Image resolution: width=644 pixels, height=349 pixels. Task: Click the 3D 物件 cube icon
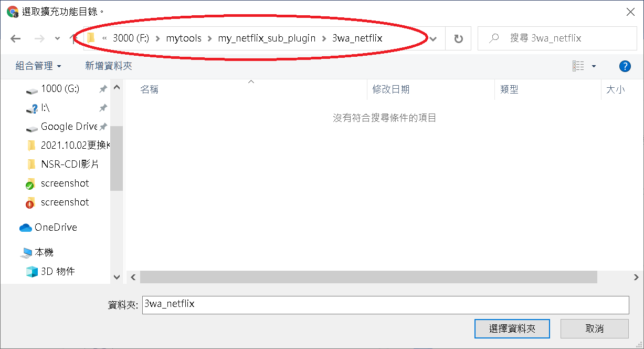pyautogui.click(x=32, y=272)
